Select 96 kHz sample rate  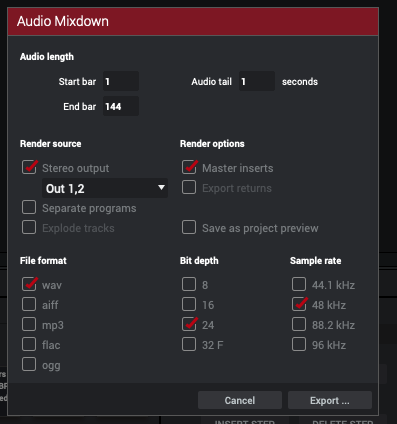click(x=299, y=344)
